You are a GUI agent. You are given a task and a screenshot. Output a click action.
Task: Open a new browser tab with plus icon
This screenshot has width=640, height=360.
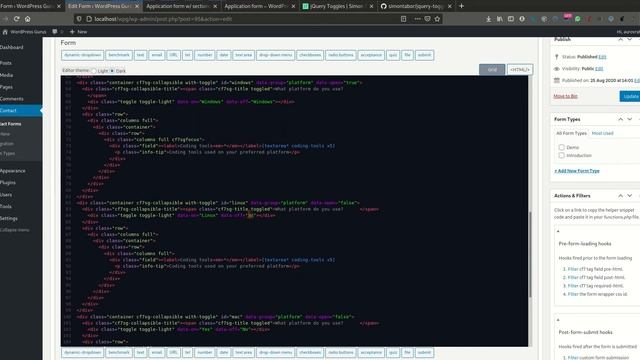click(x=461, y=6)
